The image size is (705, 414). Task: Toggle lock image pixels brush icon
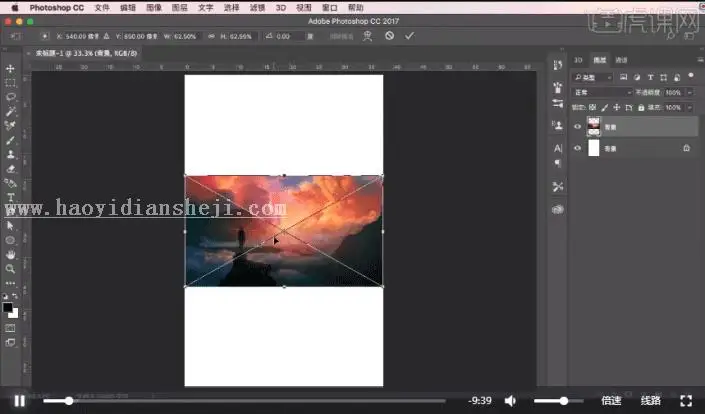605,107
